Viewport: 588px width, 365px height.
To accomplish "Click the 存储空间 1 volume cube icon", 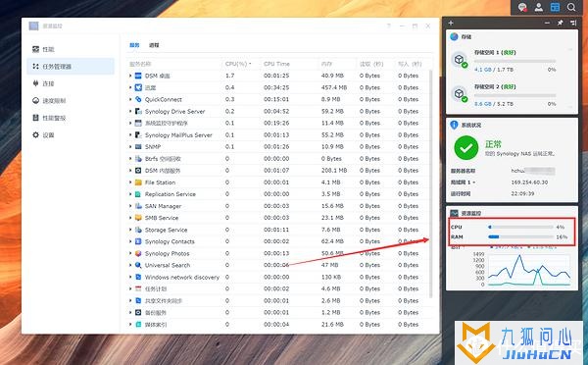I will 459,59.
